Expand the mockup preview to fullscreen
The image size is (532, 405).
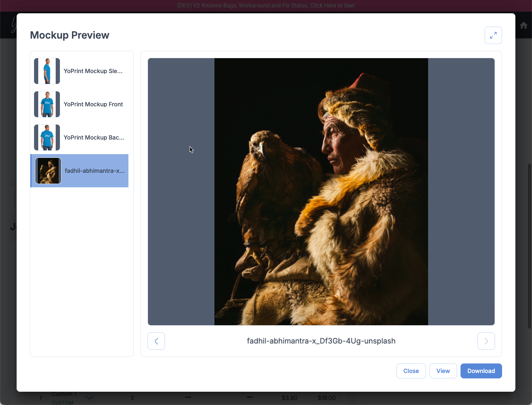[x=493, y=35]
